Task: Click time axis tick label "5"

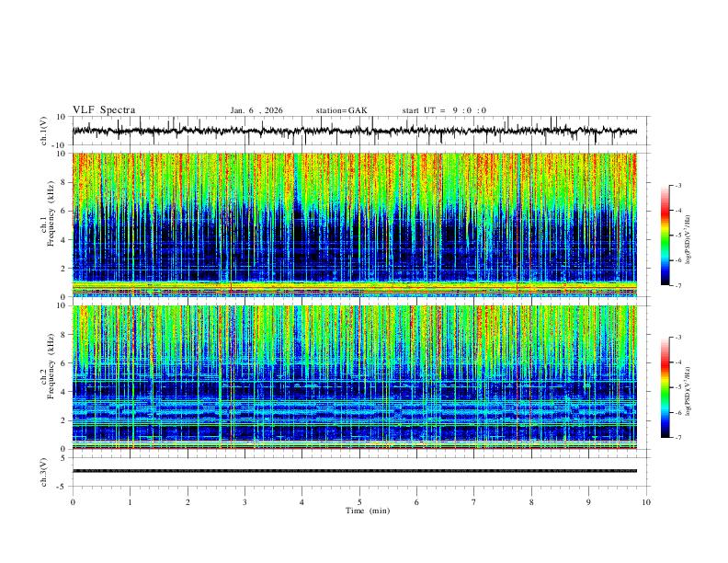Action: pos(359,502)
